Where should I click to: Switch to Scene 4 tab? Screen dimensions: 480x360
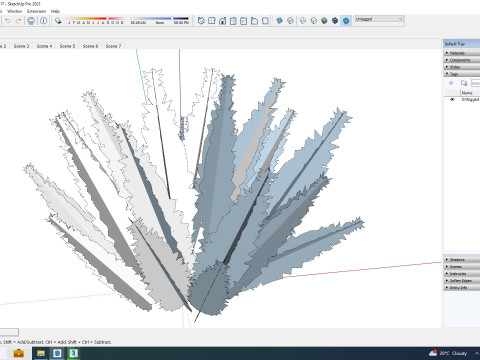[x=44, y=46]
